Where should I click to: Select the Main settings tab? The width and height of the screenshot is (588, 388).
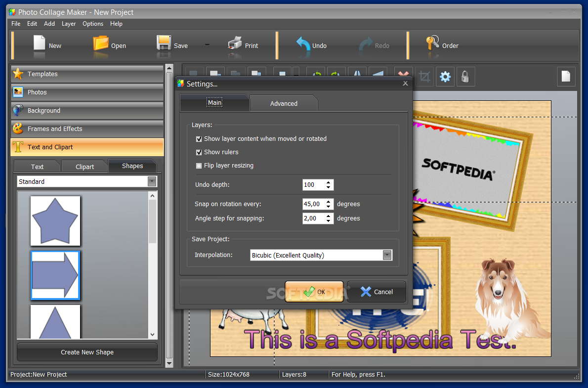tap(214, 102)
